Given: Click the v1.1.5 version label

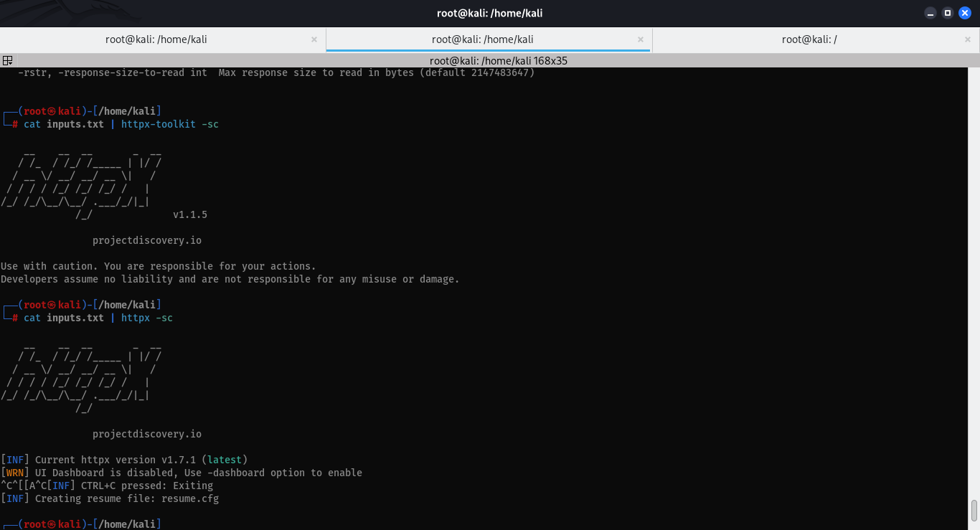Looking at the screenshot, I should pyautogui.click(x=190, y=214).
